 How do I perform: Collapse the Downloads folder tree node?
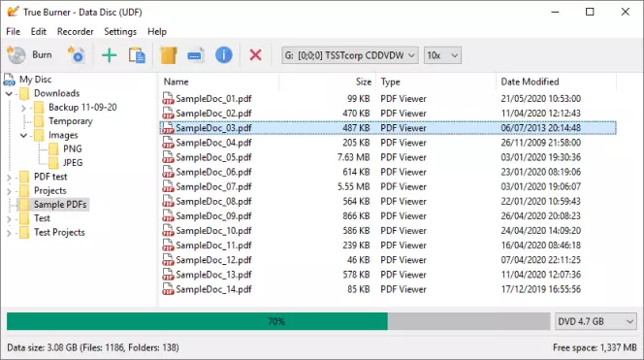tap(9, 94)
